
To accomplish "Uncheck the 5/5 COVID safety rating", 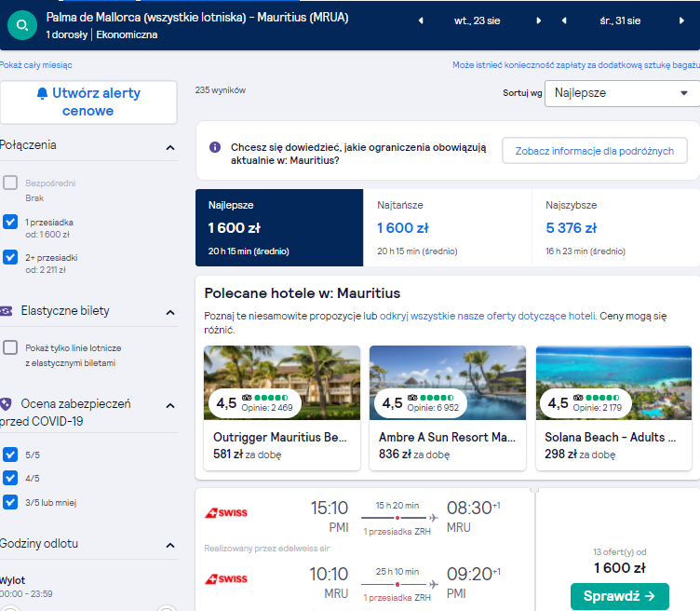I will click(10, 455).
